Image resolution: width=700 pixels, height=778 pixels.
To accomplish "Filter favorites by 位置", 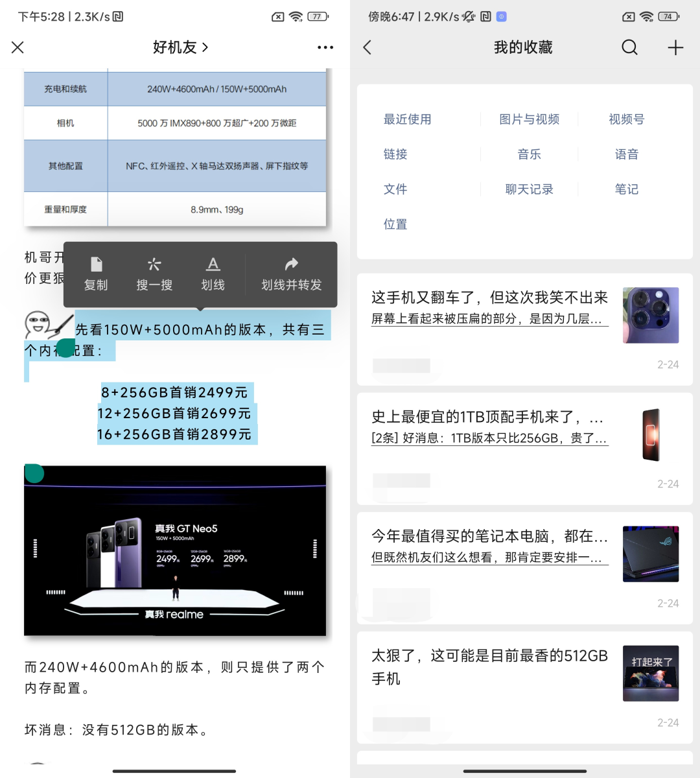I will click(395, 224).
